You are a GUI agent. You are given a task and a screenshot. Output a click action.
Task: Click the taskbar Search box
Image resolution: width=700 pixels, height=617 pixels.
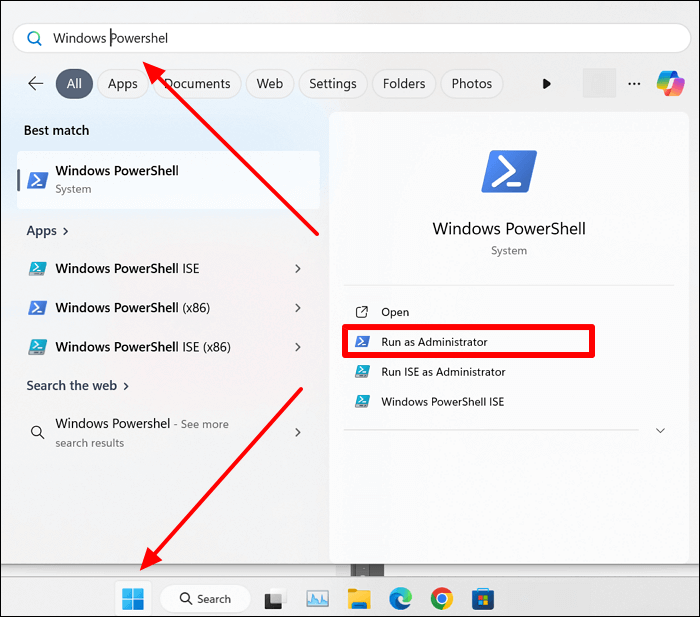[205, 599]
